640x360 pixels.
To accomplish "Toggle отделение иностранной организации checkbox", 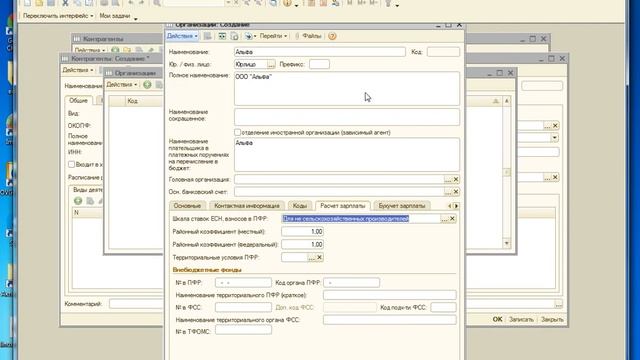I will pyautogui.click(x=238, y=132).
